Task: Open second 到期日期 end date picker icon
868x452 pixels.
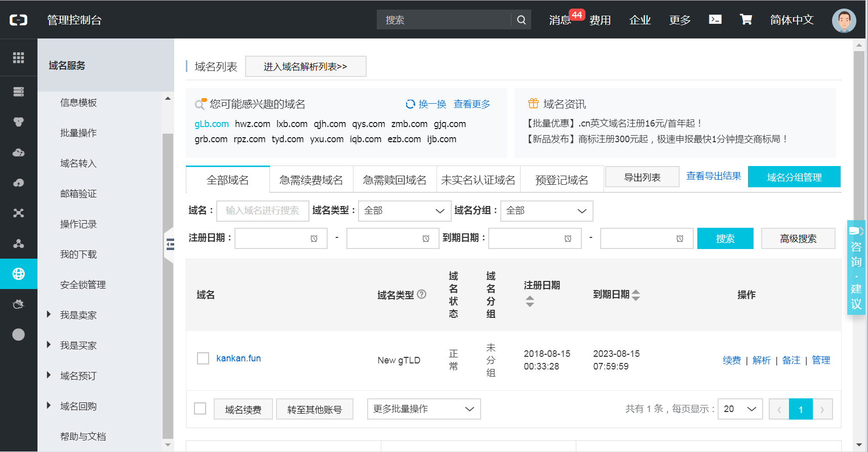Action: click(x=680, y=238)
